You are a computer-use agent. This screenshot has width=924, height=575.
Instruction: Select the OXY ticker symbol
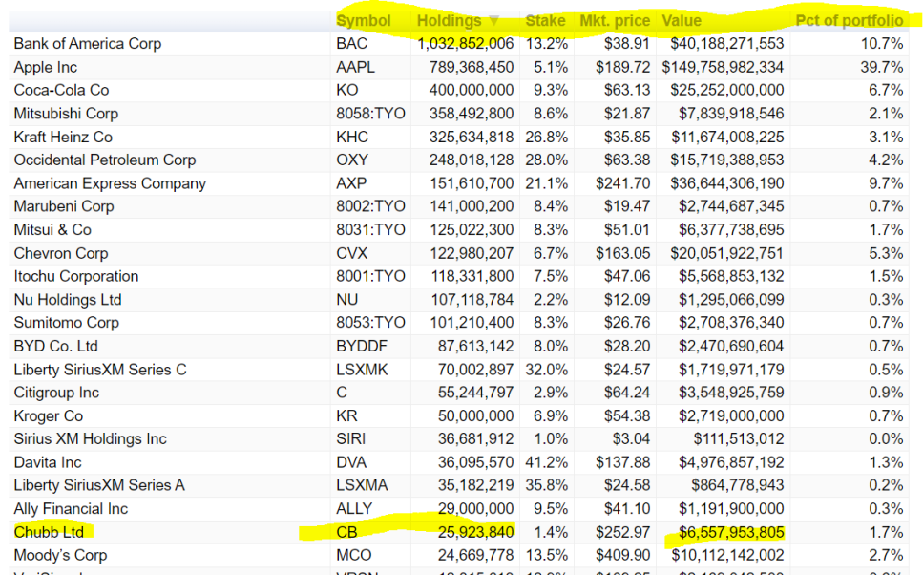pyautogui.click(x=352, y=160)
